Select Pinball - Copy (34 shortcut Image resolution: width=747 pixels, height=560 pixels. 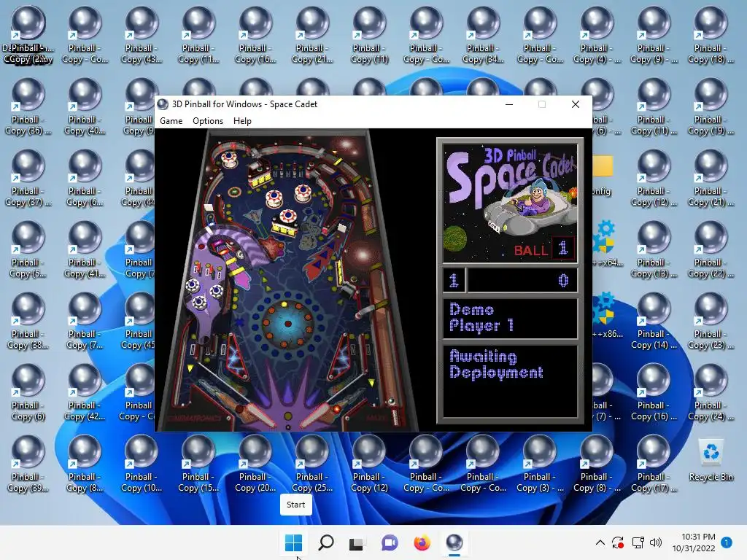point(483,35)
